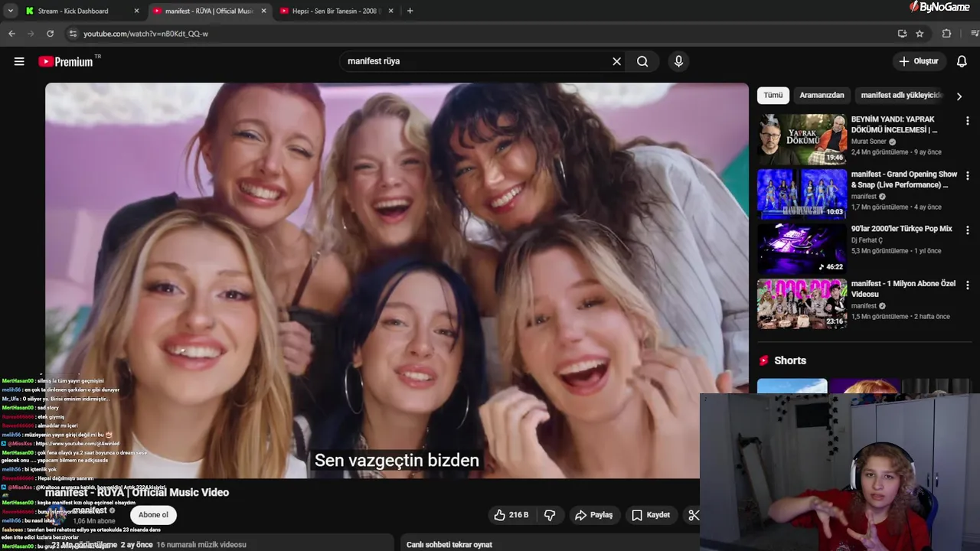
Task: Click the Oluştur create button
Action: (919, 61)
